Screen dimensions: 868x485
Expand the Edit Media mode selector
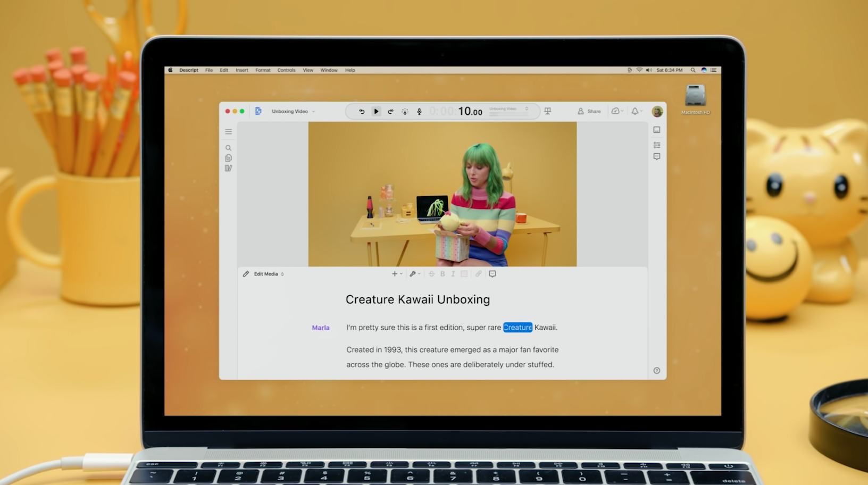click(x=282, y=274)
